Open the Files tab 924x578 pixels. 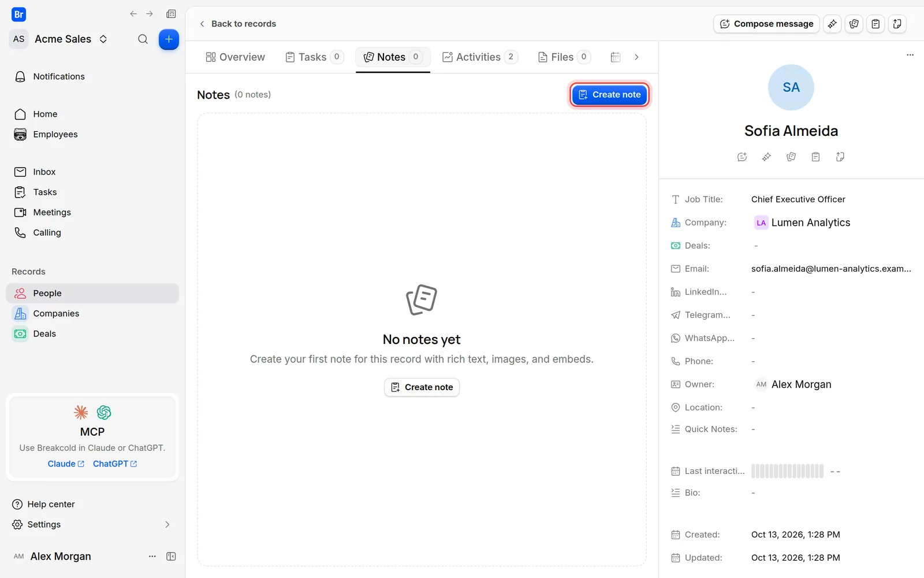564,57
